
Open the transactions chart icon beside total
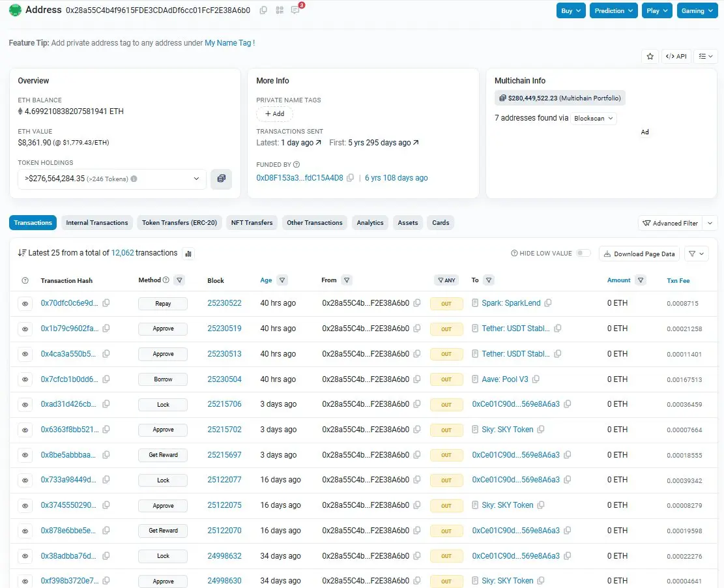coord(188,253)
